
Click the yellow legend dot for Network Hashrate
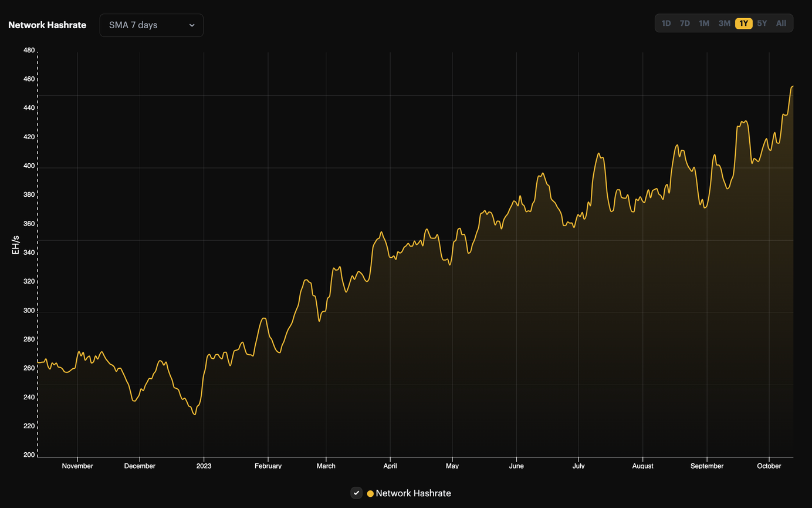pos(369,493)
